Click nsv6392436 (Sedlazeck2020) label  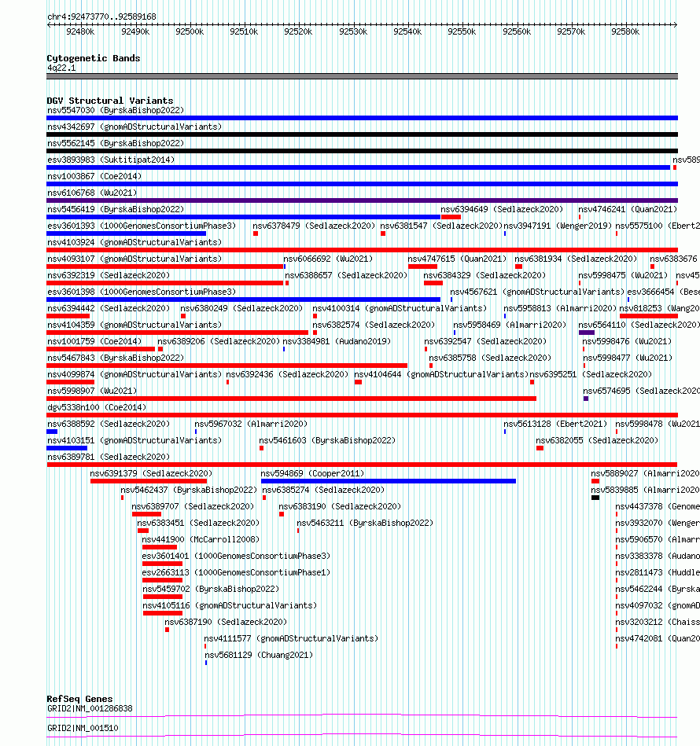tap(287, 374)
